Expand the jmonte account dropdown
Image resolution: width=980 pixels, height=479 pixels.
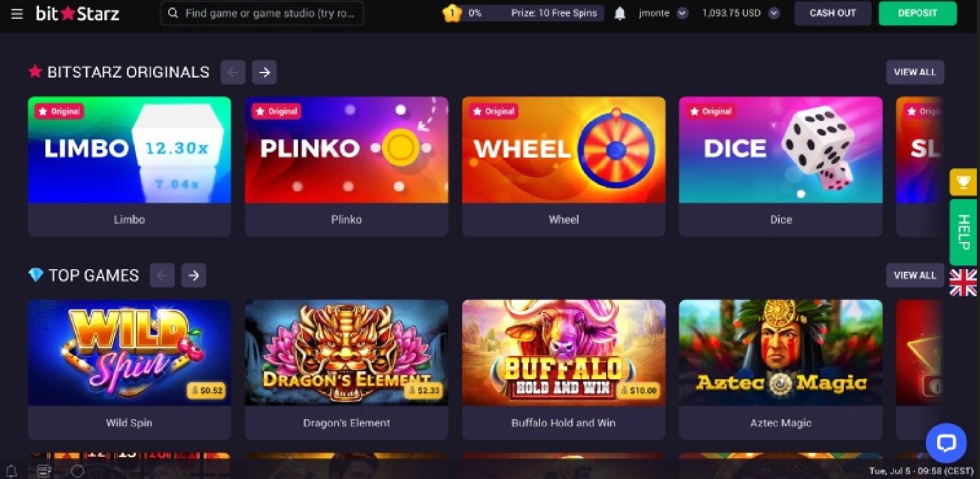(682, 13)
